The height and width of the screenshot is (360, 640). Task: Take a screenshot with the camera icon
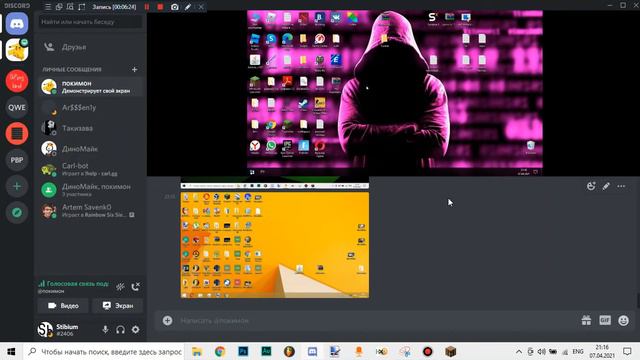pyautogui.click(x=175, y=7)
